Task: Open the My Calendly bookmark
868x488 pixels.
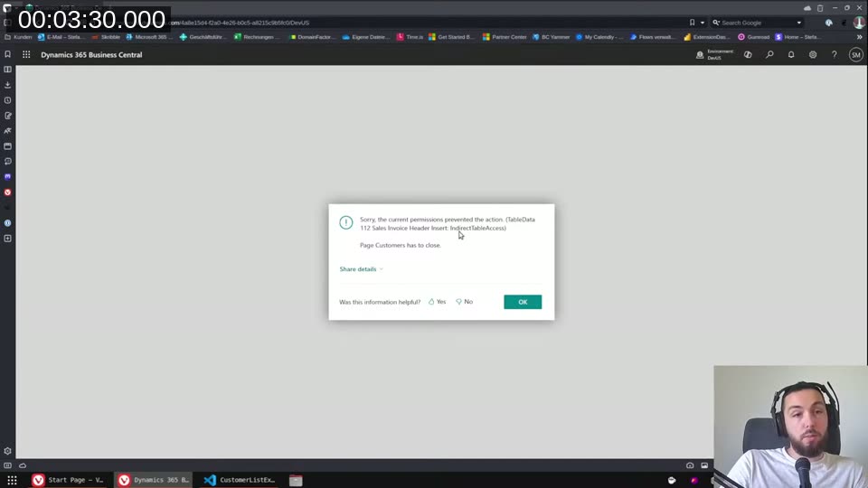Action: coord(599,37)
